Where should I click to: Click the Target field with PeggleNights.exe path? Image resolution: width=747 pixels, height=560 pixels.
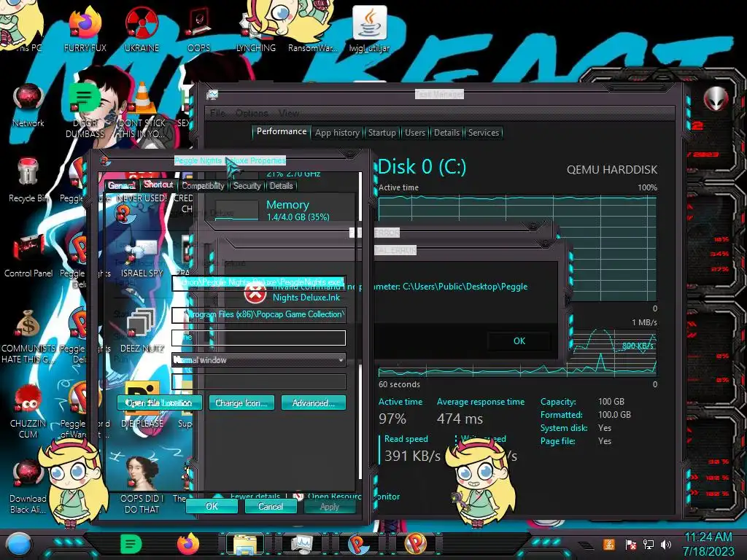click(x=259, y=282)
